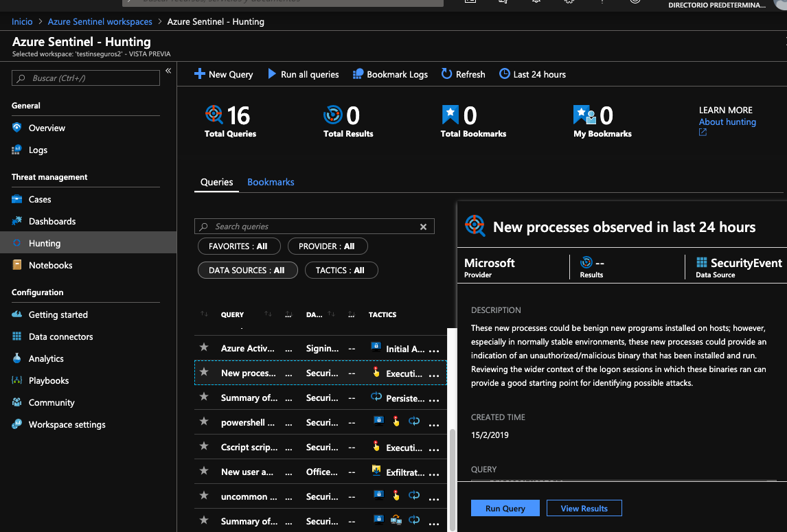Click the New Query plus icon
This screenshot has height=532, width=787.
tap(200, 74)
